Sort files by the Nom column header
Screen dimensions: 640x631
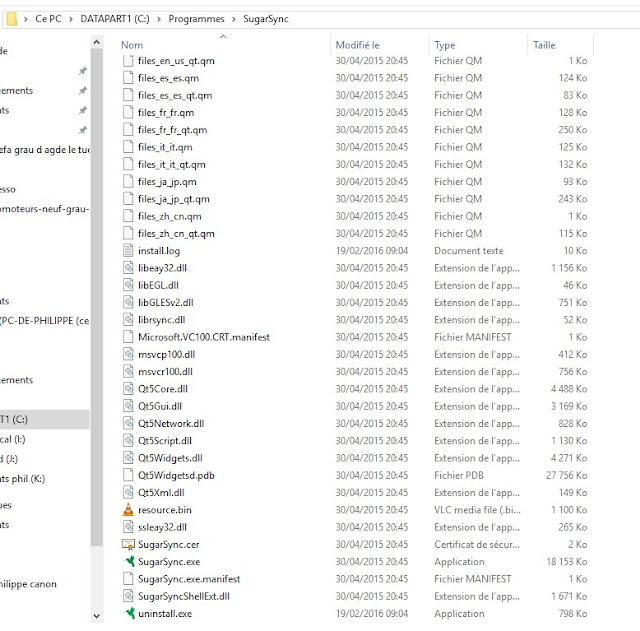point(132,45)
